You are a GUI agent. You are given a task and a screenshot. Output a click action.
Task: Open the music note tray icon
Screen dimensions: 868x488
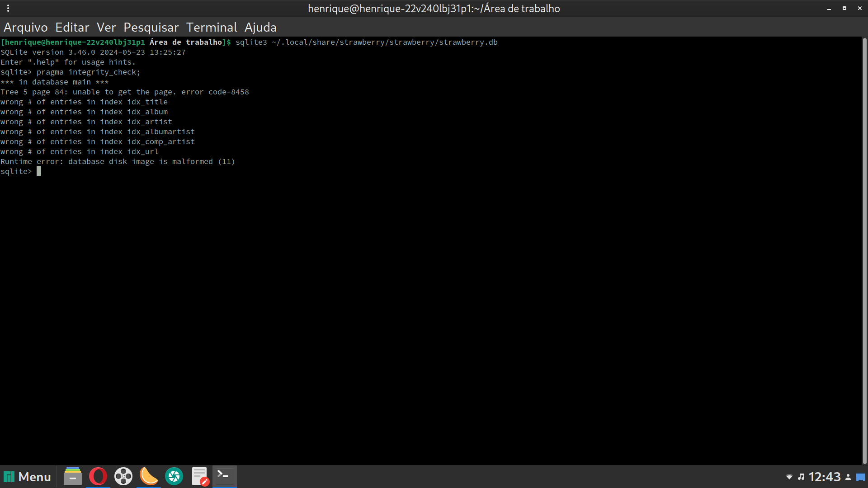(801, 477)
